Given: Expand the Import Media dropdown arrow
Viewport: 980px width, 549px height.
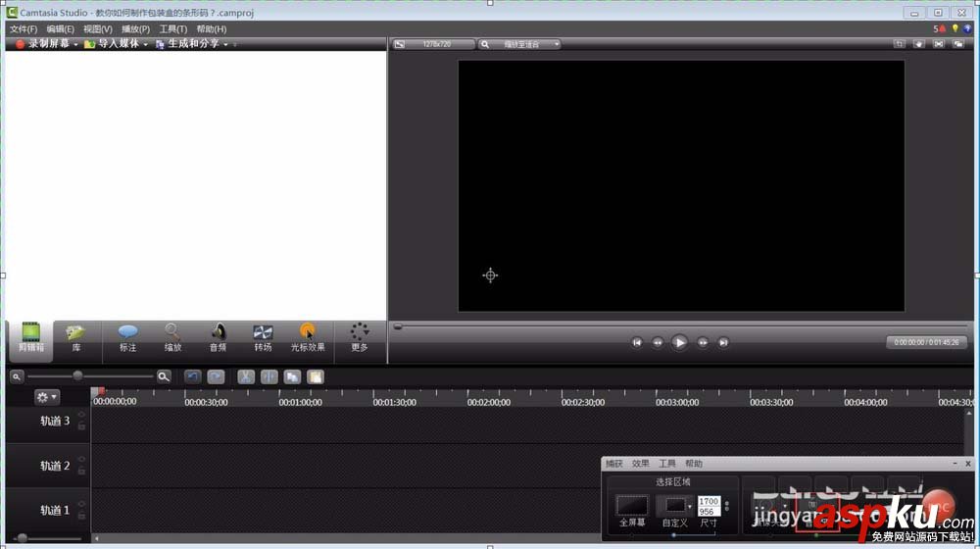Looking at the screenshot, I should point(146,44).
